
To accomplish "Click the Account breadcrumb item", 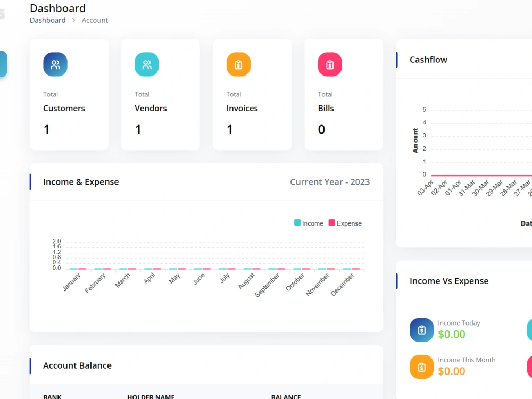I will pos(95,20).
